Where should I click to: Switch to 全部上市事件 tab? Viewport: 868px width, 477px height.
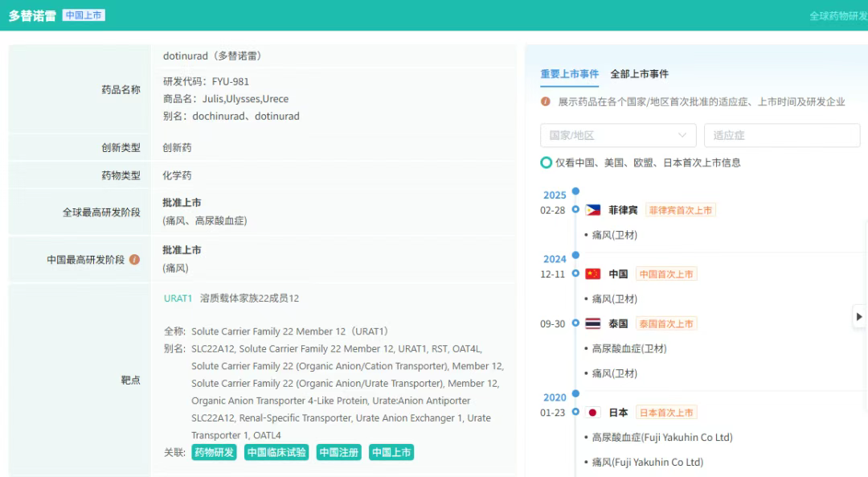point(639,74)
